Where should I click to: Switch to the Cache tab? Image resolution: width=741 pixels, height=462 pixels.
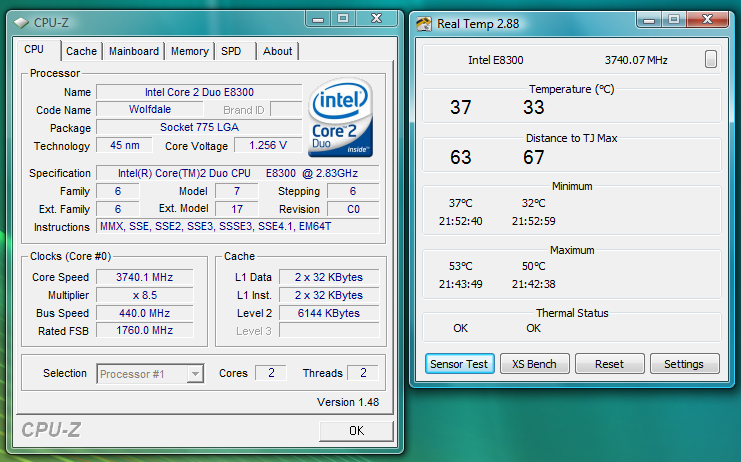(x=81, y=51)
